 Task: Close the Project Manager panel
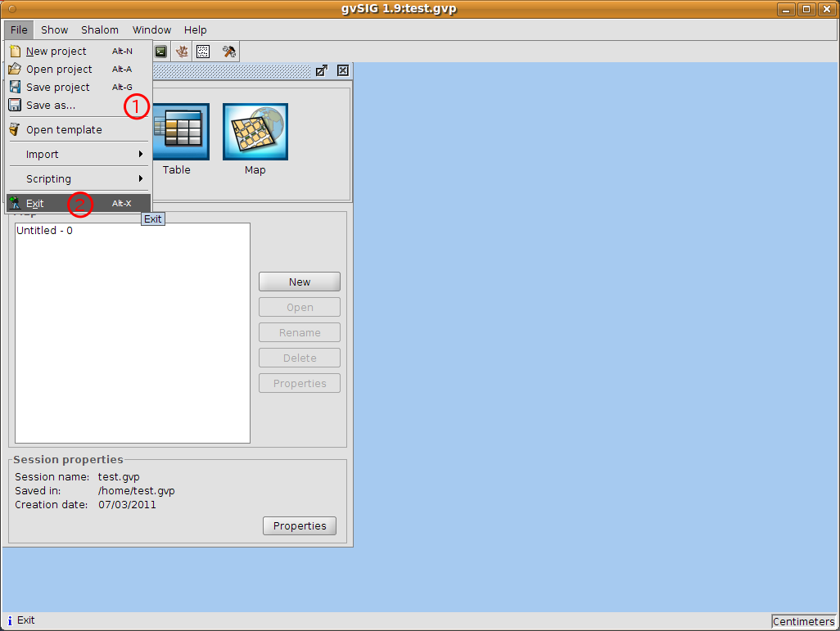click(x=343, y=70)
